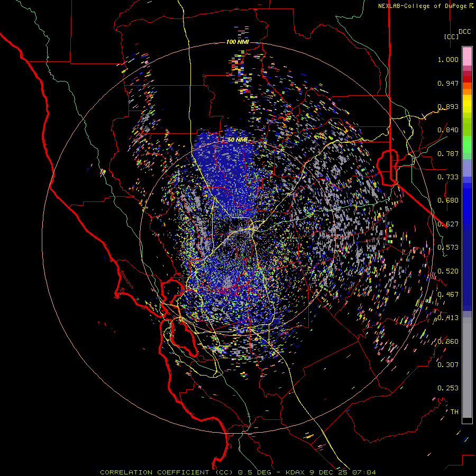The height and width of the screenshot is (476, 476).
Task: Select the 0.733 scale value
Action: (x=448, y=177)
